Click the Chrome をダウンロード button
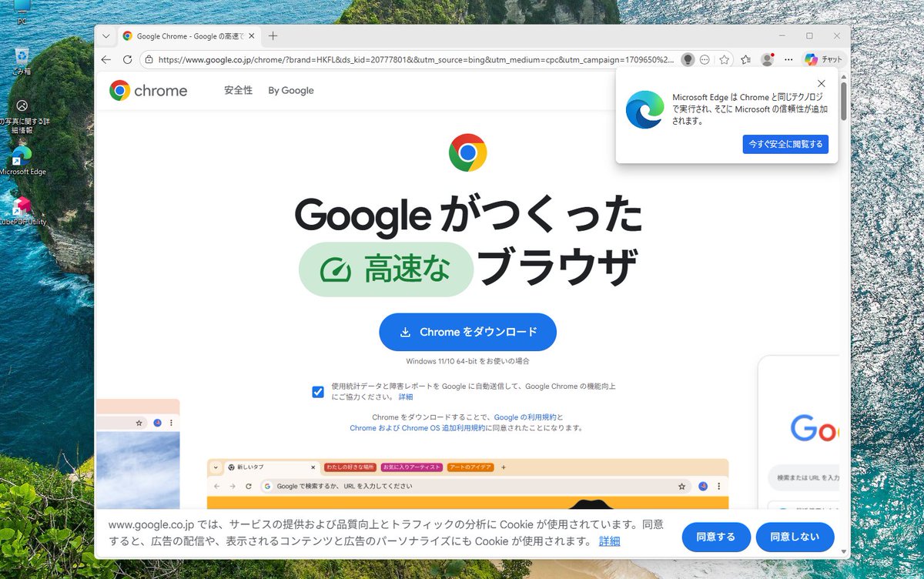The width and height of the screenshot is (924, 579). [467, 332]
